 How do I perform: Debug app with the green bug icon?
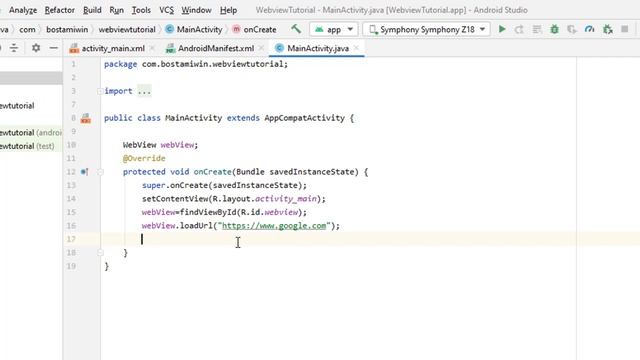[x=554, y=29]
